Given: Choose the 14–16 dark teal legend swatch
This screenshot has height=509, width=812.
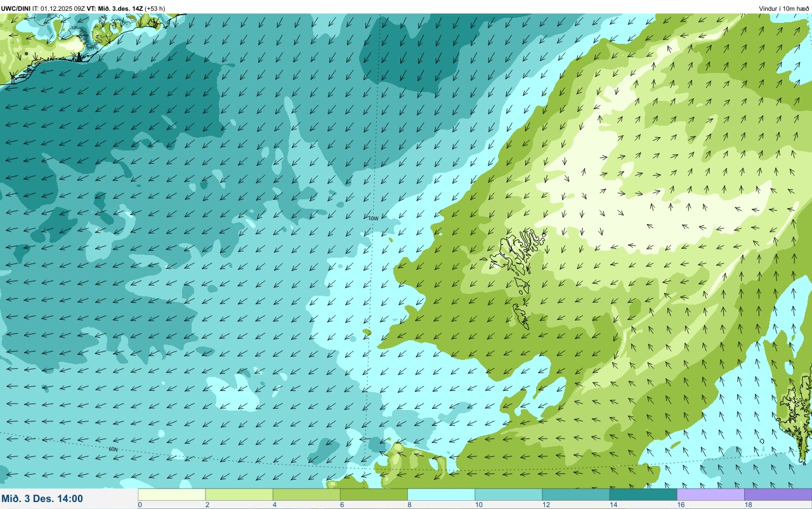Looking at the screenshot, I should [643, 494].
